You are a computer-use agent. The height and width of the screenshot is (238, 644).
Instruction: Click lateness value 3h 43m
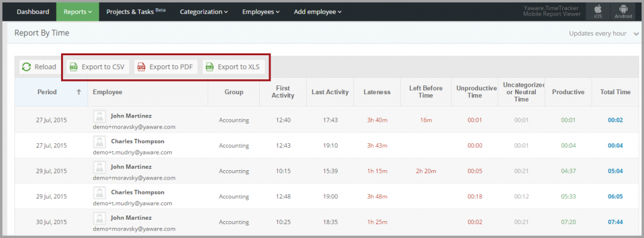(x=377, y=146)
